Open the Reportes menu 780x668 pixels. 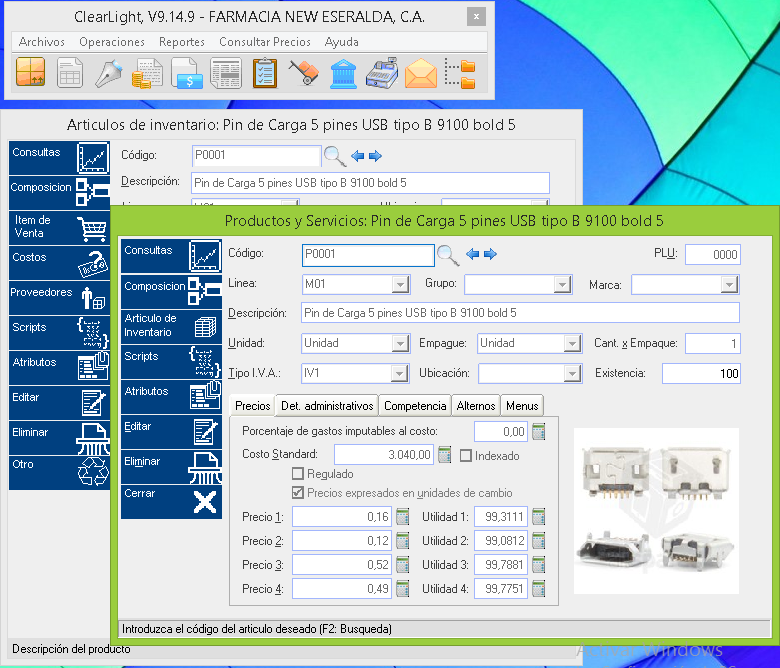click(x=182, y=42)
